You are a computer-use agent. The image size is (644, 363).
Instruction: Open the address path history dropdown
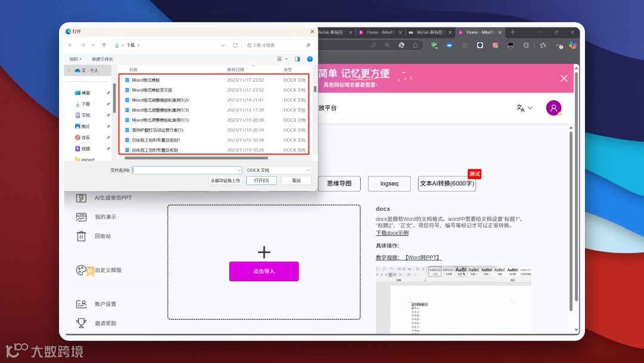coord(222,45)
